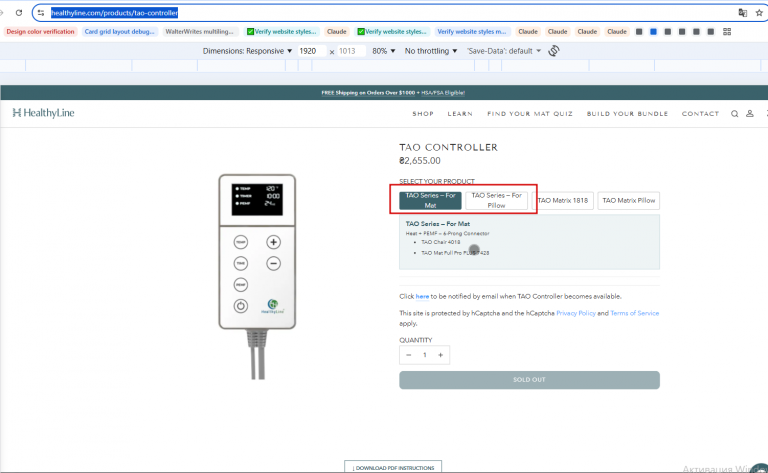Click the translate page icon

(x=743, y=13)
